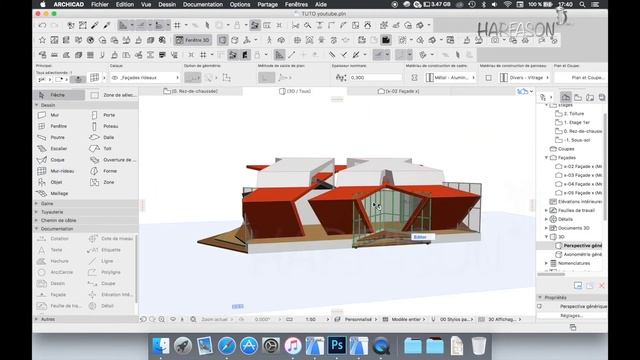Toggle the Publisher sets icon in navigator
Screen dimensions: 640x360
(x=602, y=97)
